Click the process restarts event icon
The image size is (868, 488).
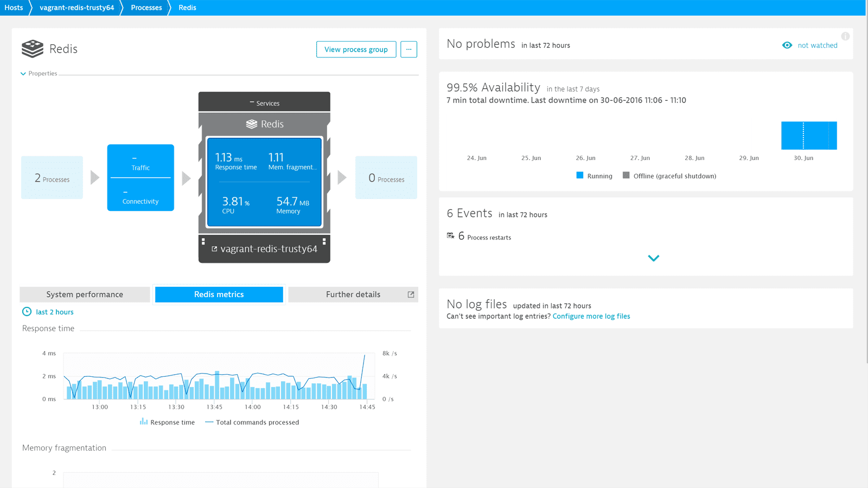[451, 236]
